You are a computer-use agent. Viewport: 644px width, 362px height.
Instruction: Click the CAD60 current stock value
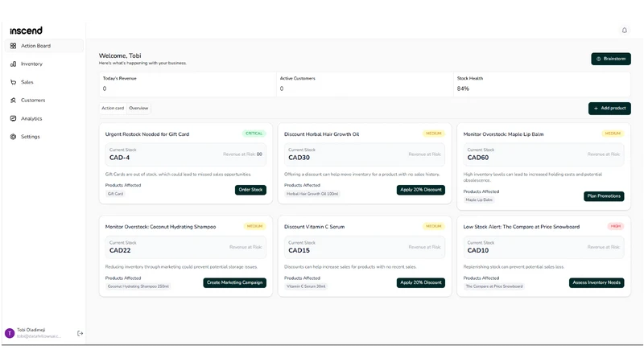coord(478,158)
